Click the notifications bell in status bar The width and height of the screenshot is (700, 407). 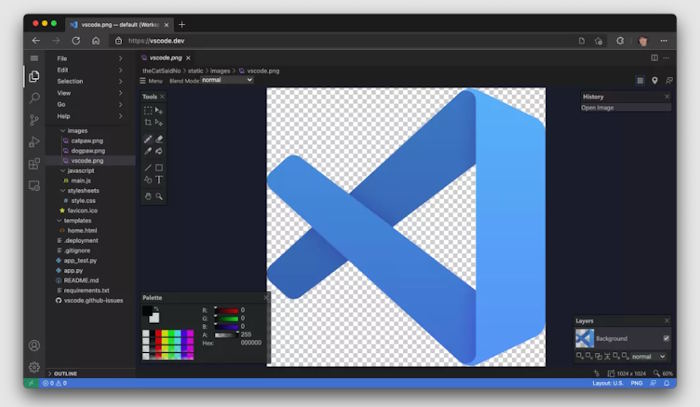(x=667, y=383)
